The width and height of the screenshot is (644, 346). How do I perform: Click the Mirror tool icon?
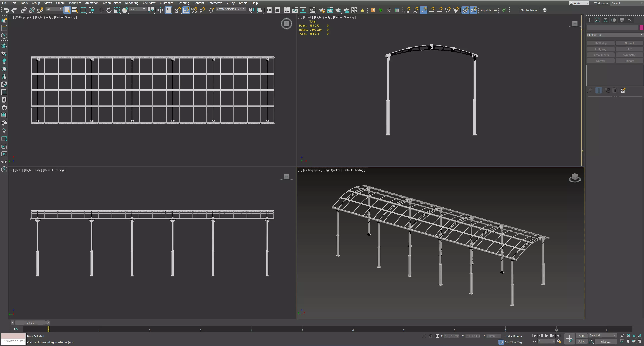click(x=252, y=10)
